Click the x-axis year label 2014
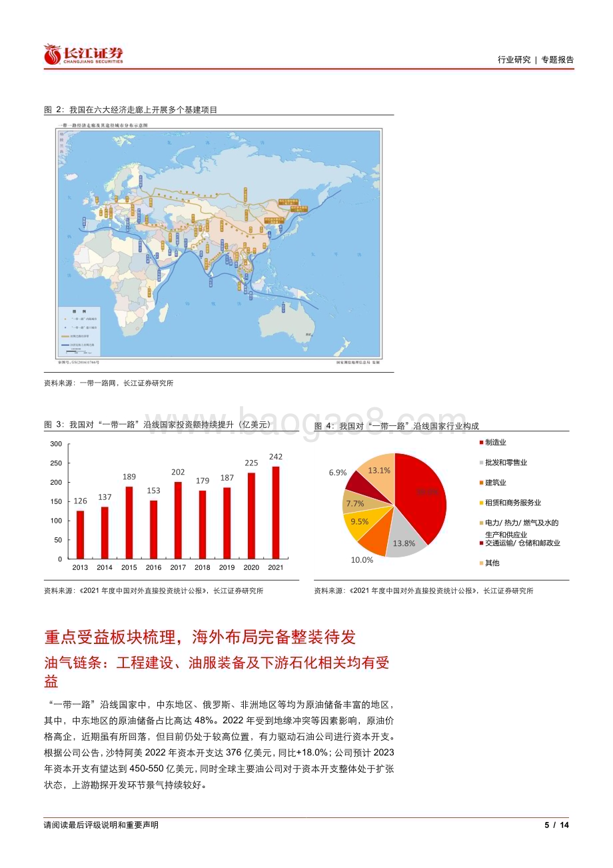The image size is (613, 868). [x=105, y=567]
